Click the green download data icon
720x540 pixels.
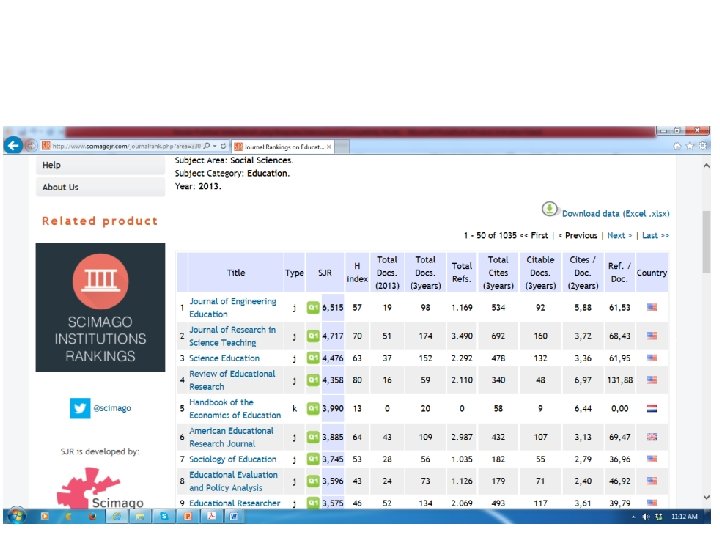point(549,209)
